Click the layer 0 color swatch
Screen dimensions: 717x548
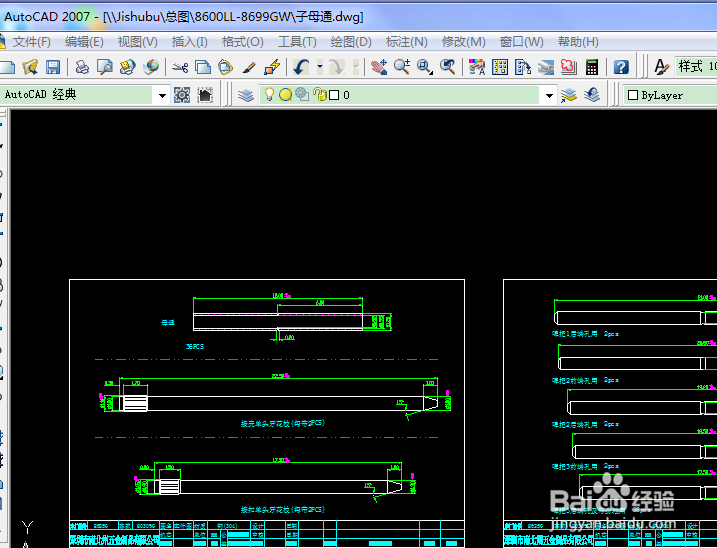[334, 95]
